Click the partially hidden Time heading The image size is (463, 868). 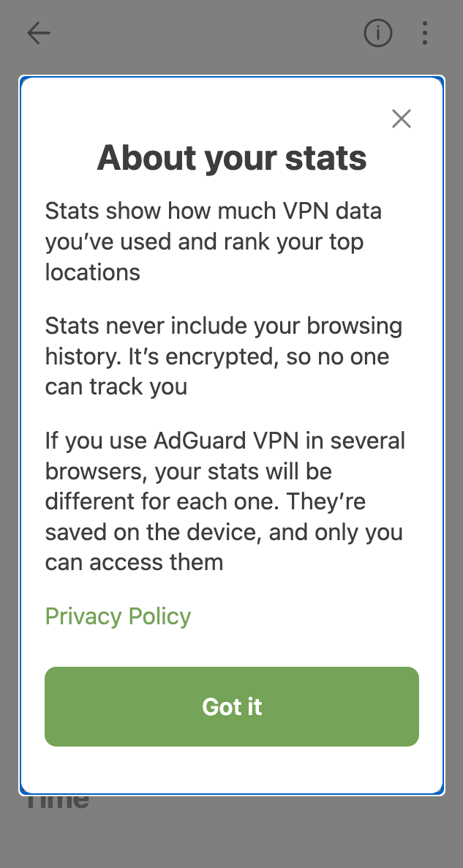(x=57, y=801)
